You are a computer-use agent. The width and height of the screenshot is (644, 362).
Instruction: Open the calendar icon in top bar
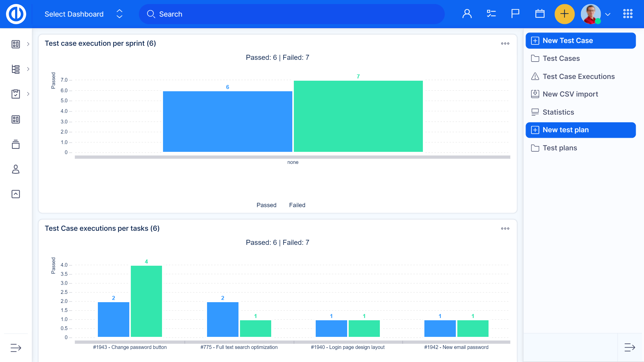click(540, 14)
